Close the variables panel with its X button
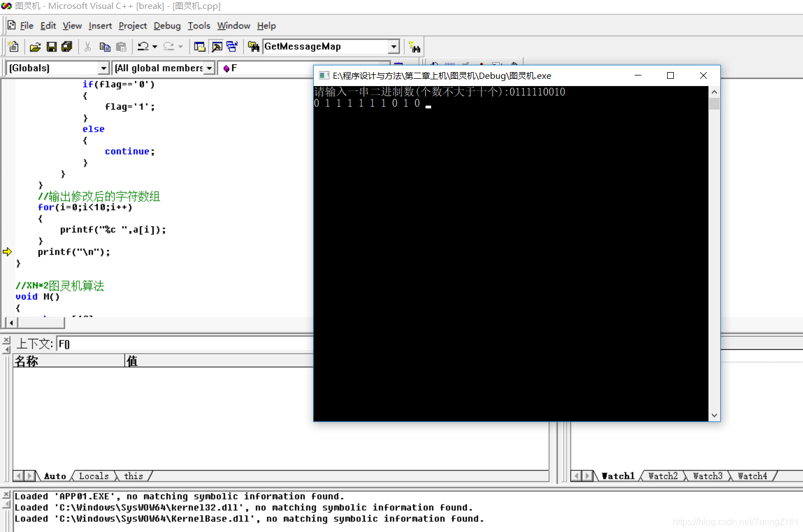Screen dimensions: 803x532 tap(7, 340)
